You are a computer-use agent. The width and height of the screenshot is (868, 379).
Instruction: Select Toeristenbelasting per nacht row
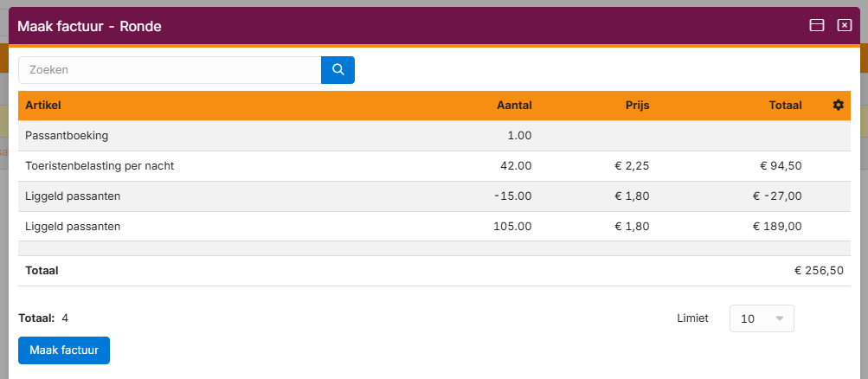(x=100, y=166)
